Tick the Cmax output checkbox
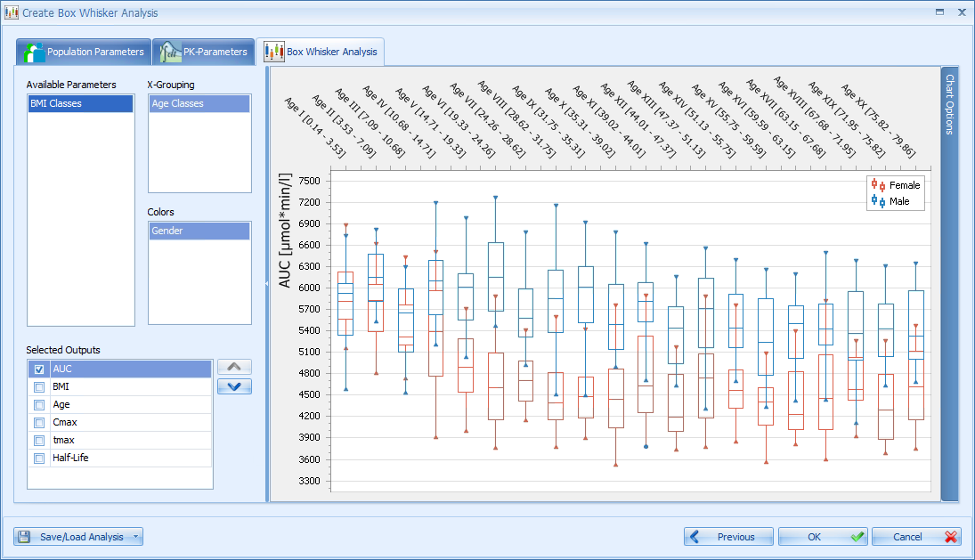Viewport: 975px width, 560px height. point(39,423)
